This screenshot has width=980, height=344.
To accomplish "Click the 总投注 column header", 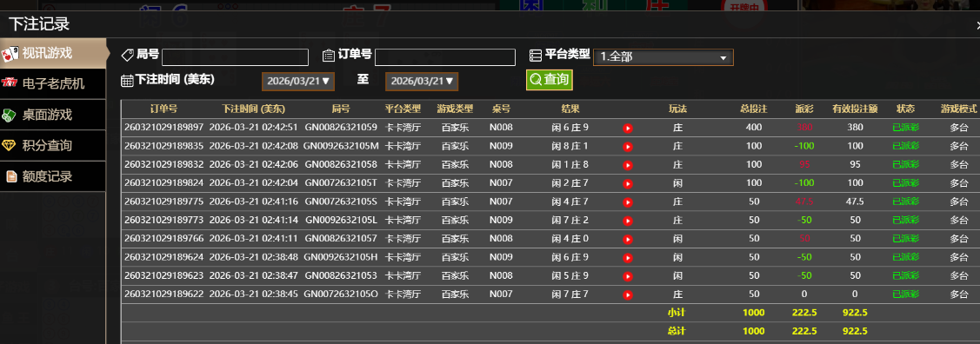I will pos(754,109).
